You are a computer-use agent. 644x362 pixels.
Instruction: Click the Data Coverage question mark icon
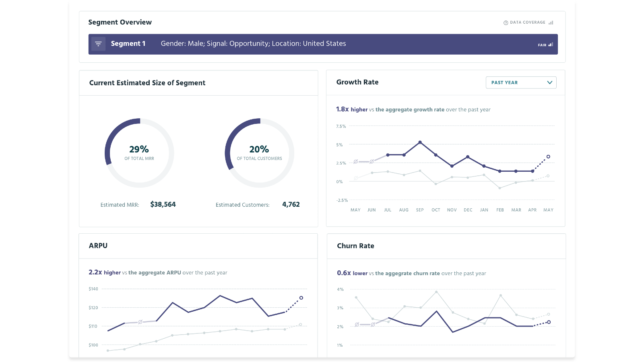click(506, 23)
